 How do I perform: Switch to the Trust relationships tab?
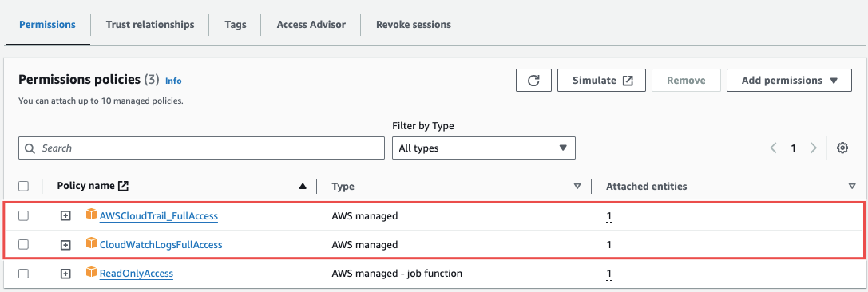pos(150,24)
